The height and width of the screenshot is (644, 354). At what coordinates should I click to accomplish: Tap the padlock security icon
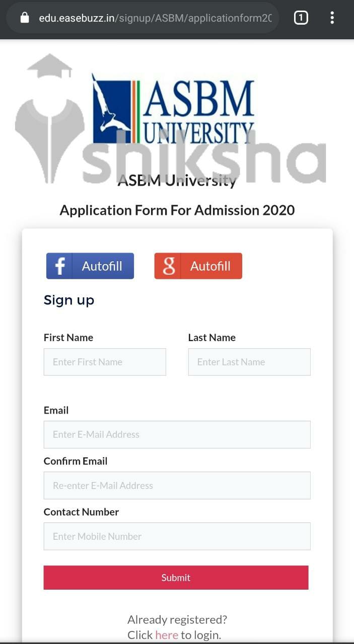24,17
